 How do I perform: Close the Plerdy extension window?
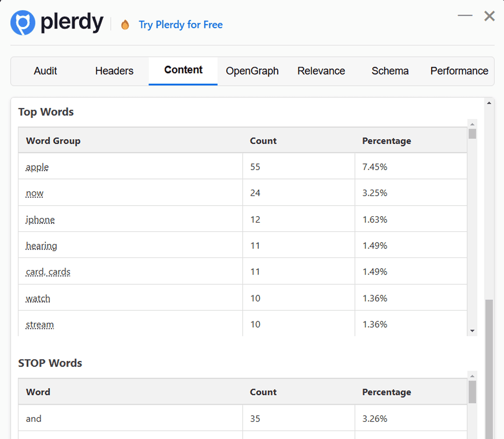pos(489,16)
